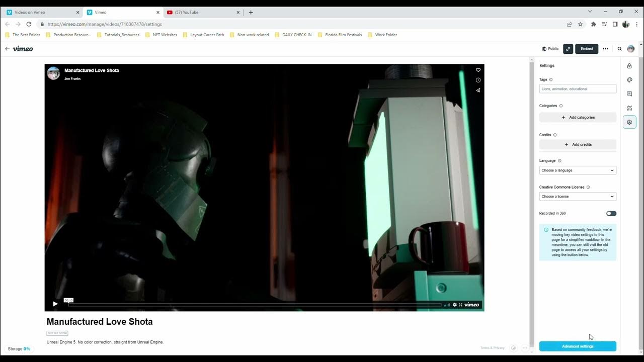Click info icon next to Credits
This screenshot has height=362, width=644.
pyautogui.click(x=555, y=135)
